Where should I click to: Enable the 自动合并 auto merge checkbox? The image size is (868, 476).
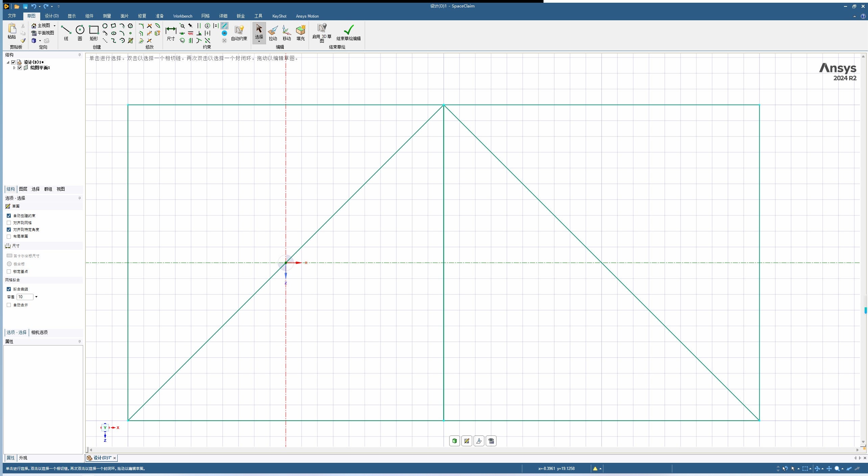click(x=9, y=305)
